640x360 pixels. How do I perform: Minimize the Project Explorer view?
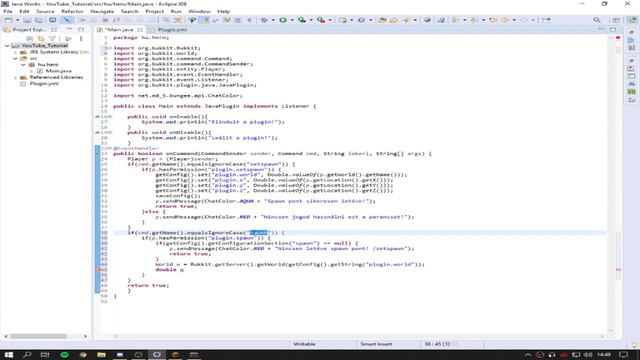[69, 29]
